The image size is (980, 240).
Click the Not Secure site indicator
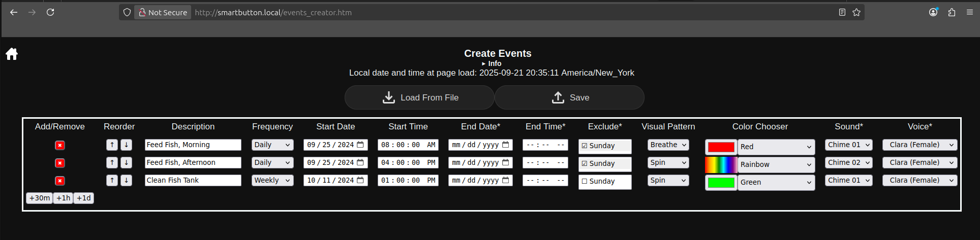point(163,12)
